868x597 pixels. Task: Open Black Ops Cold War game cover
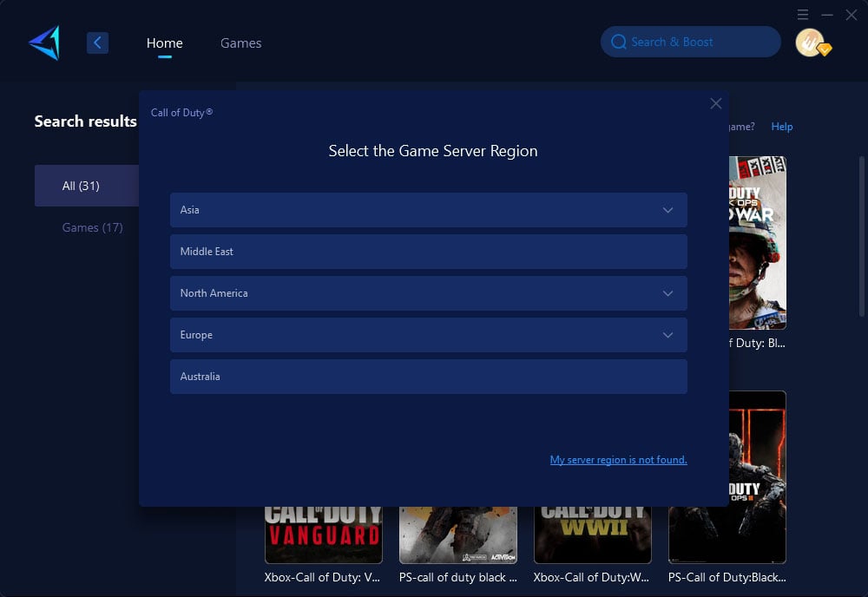757,242
